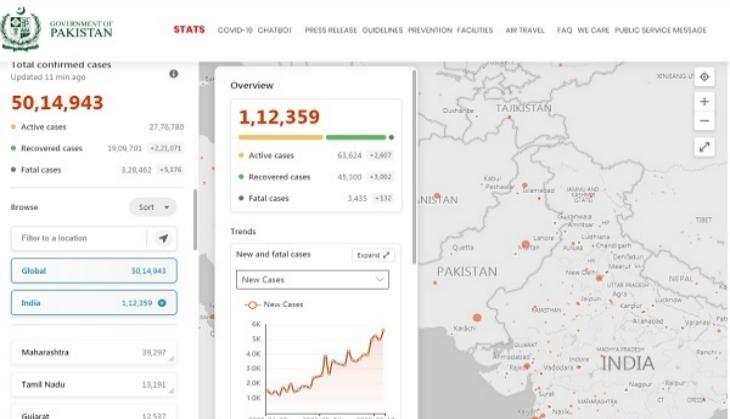The width and height of the screenshot is (730, 419).
Task: Open the FAQ page
Action: click(x=564, y=30)
